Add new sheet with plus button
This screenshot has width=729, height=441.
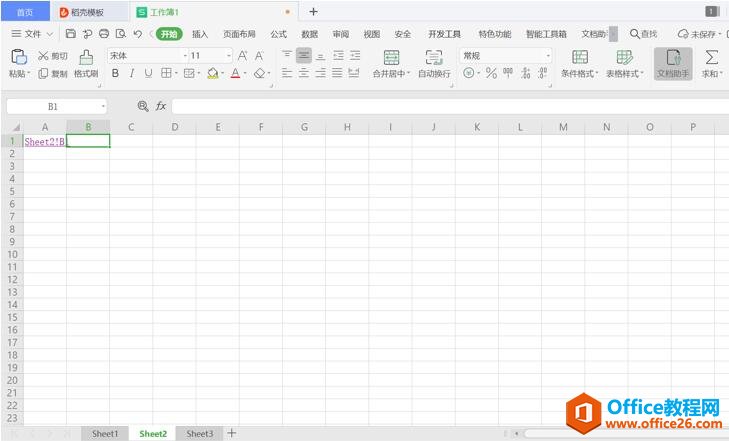(232, 433)
